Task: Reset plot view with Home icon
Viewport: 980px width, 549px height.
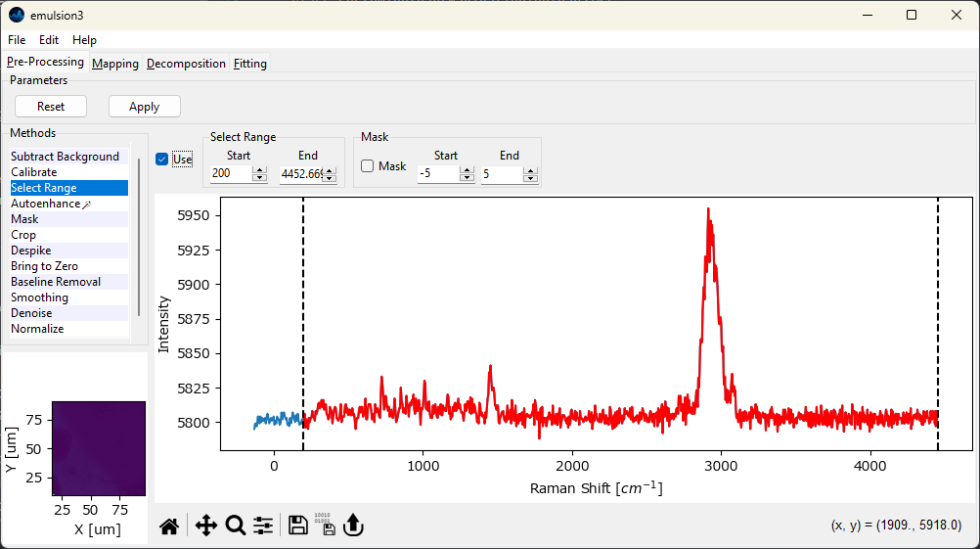Action: tap(169, 526)
